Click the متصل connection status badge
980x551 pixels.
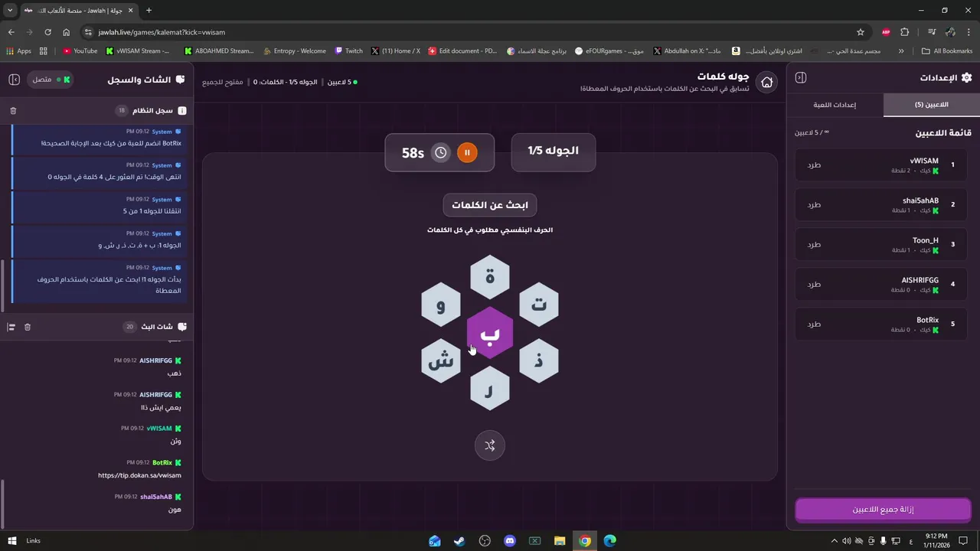tap(51, 80)
